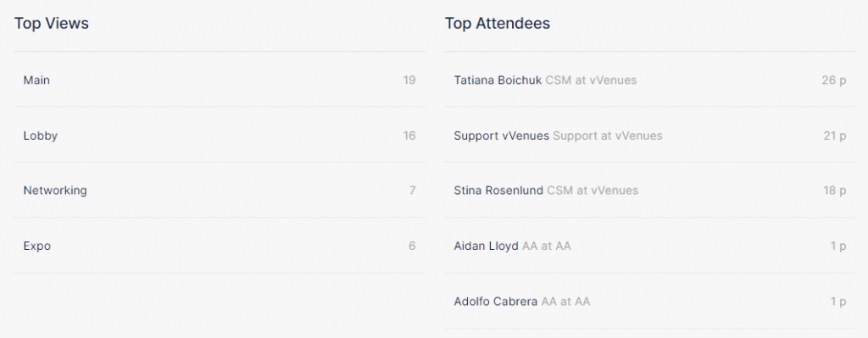This screenshot has height=338, width=868.
Task: Click the 21 p score for Support vVenues
Action: [x=835, y=136]
